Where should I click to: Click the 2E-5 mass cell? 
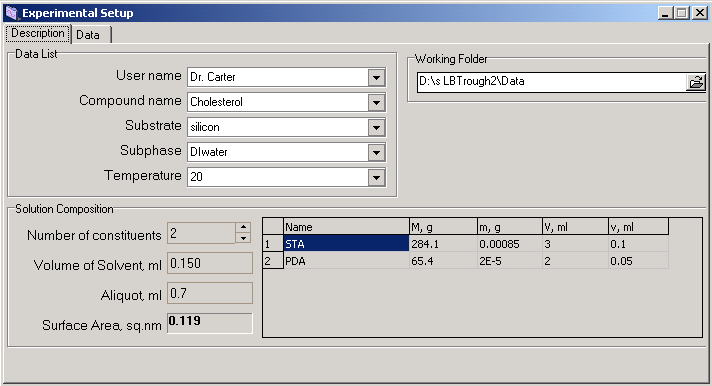(x=510, y=261)
